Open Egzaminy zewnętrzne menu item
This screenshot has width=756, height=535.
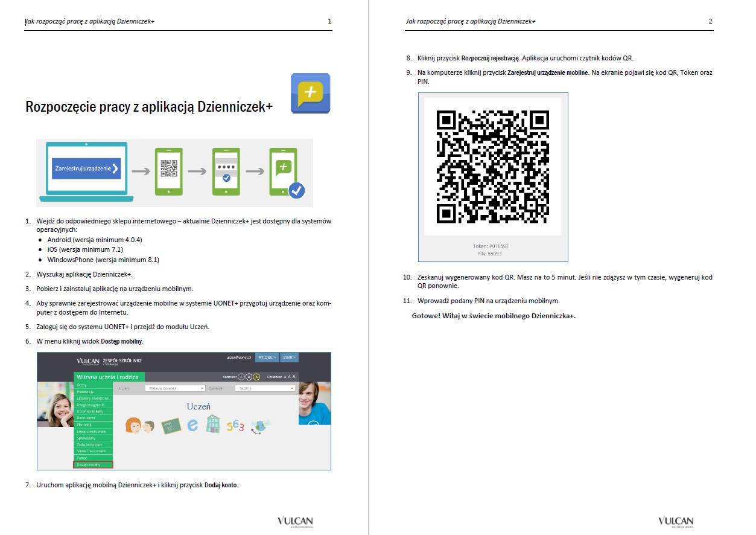(x=93, y=398)
